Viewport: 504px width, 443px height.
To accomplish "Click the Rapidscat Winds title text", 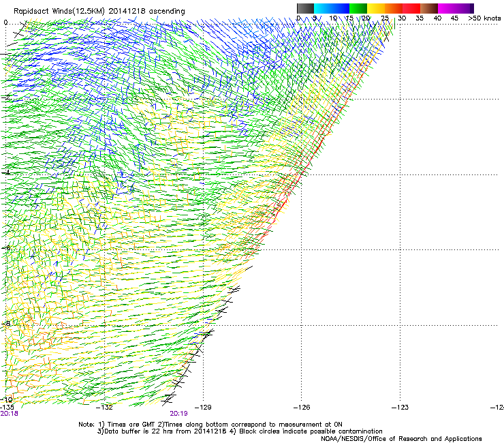I will coord(99,11).
